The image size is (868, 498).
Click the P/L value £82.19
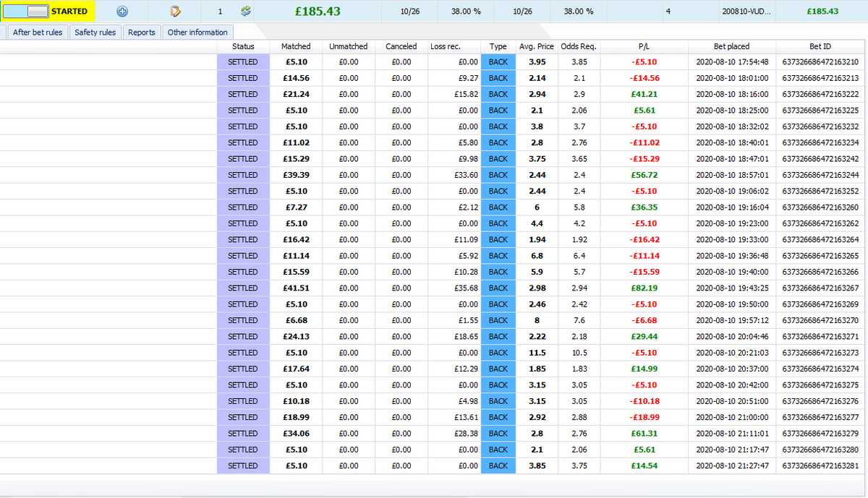[644, 288]
